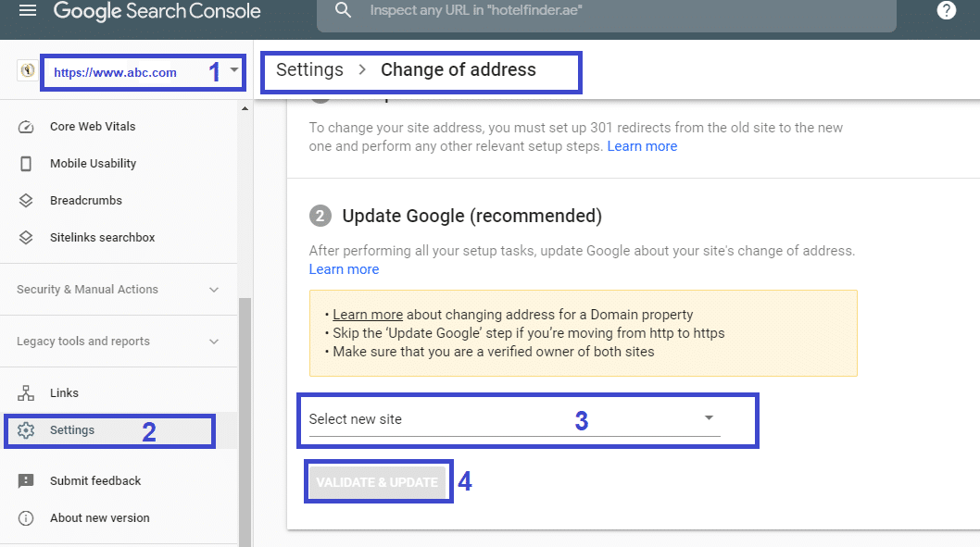Click the Submit feedback speech icon
This screenshot has height=547, width=980.
tap(26, 480)
